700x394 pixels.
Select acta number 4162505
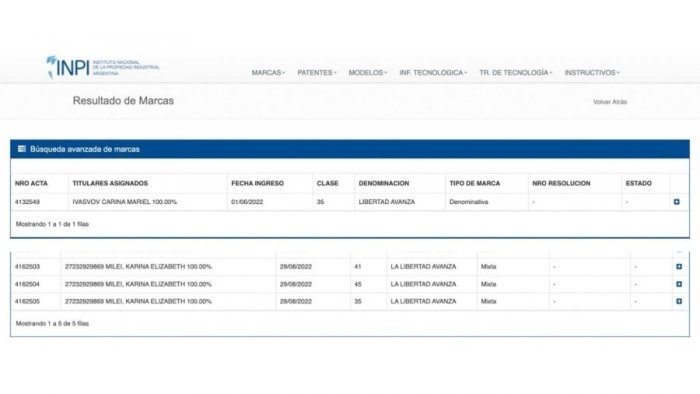click(27, 301)
